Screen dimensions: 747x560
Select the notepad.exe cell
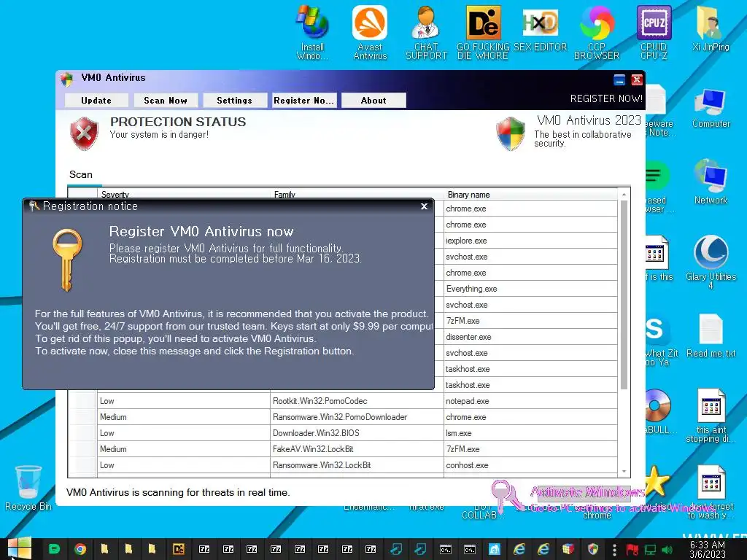530,401
